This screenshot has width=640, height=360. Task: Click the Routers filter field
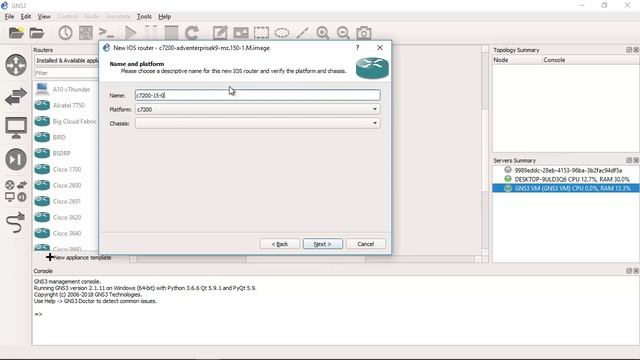[x=66, y=73]
